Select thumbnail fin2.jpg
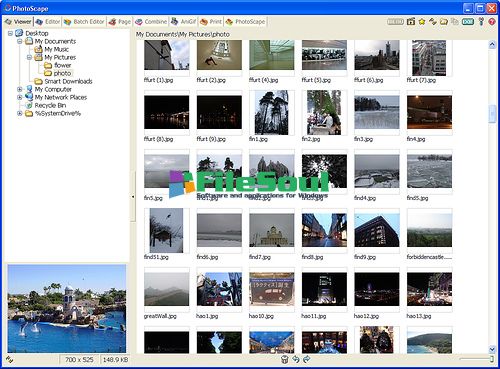The width and height of the screenshot is (500, 369). click(324, 112)
